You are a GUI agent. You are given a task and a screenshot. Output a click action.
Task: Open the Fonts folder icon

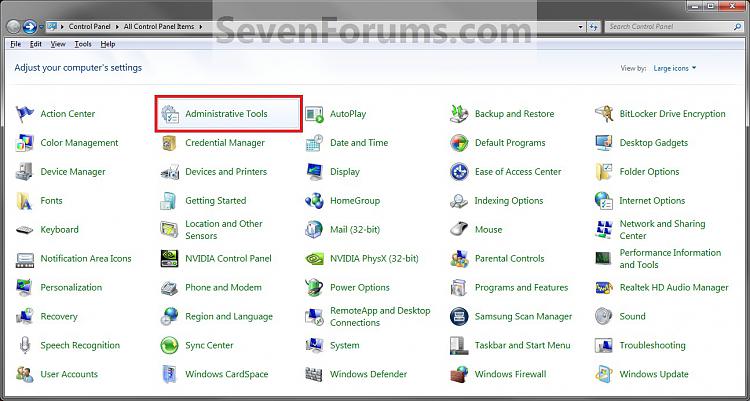click(25, 201)
